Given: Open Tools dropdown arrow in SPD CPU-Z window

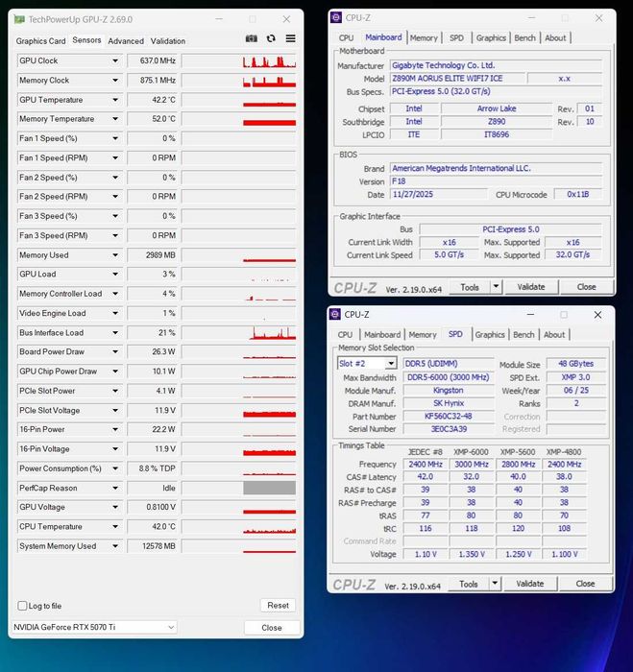Looking at the screenshot, I should click(495, 583).
